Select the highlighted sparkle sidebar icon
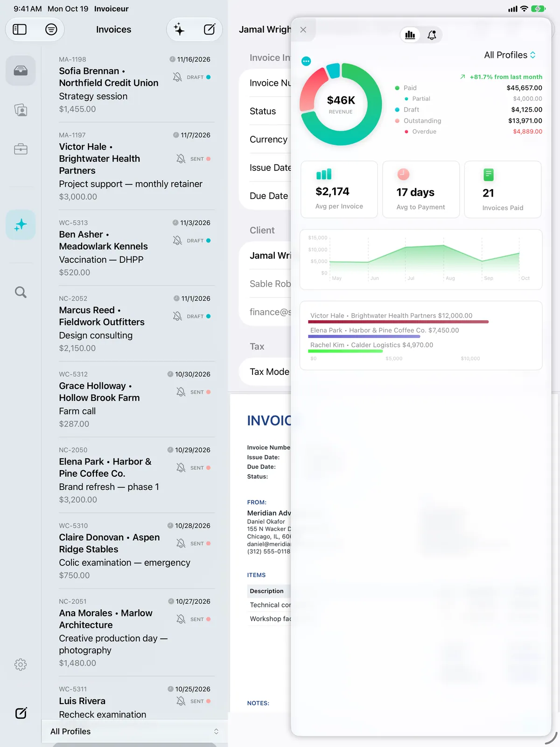 [x=21, y=225]
